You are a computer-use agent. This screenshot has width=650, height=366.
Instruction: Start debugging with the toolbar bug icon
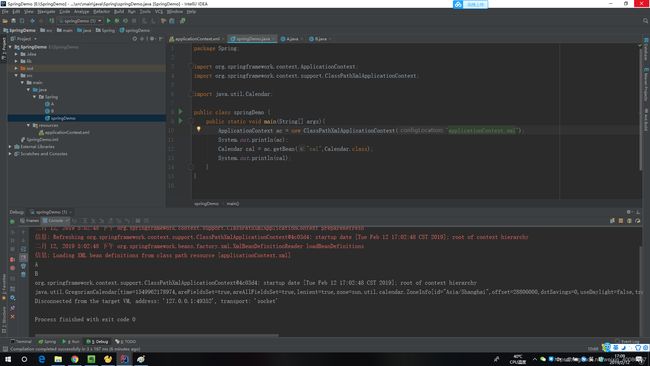tap(117, 21)
